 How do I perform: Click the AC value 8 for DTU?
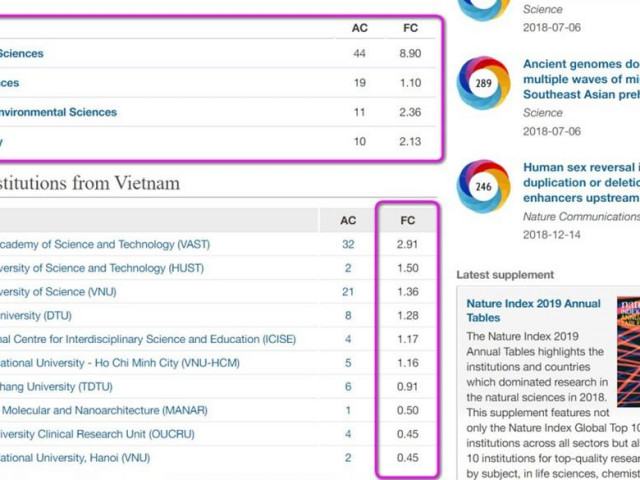coord(348,316)
